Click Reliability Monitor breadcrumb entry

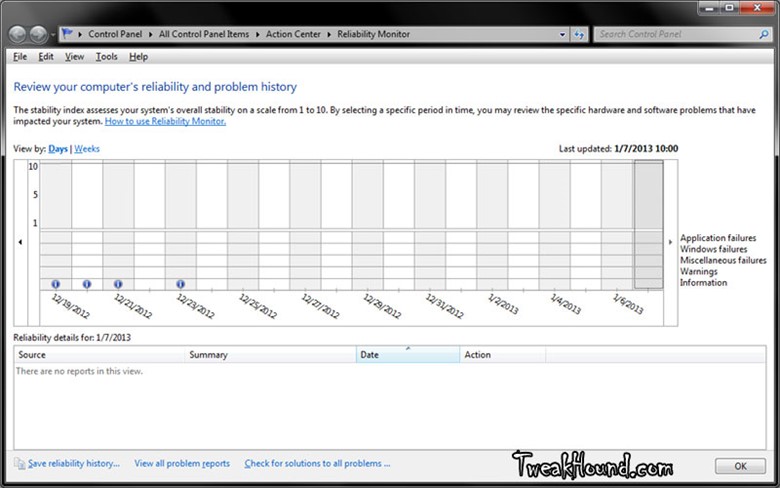tap(374, 34)
